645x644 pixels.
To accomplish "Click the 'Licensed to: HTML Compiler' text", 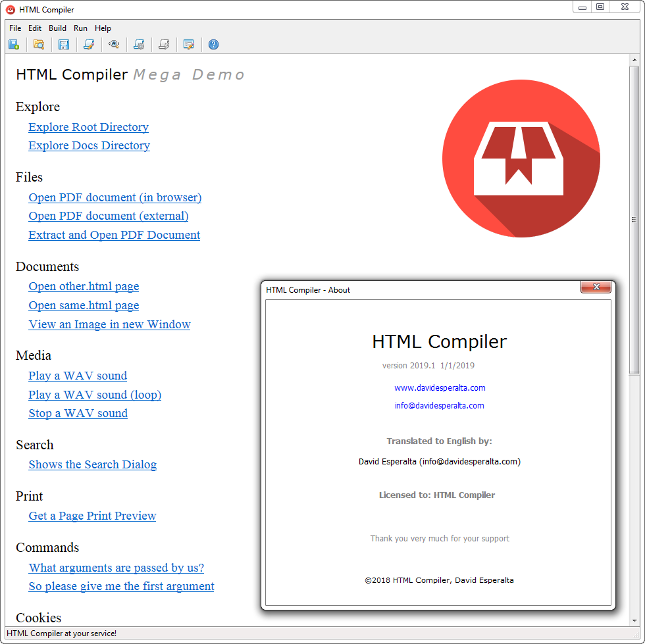I will (x=437, y=495).
